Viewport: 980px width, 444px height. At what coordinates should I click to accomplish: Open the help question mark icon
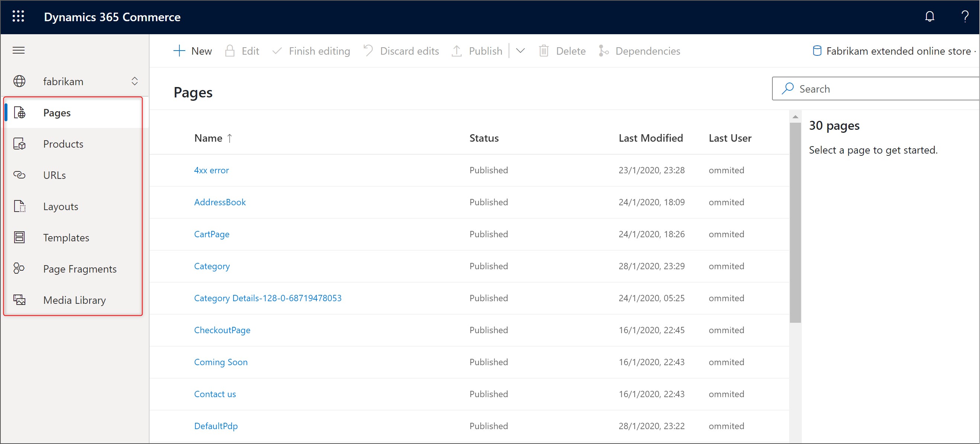click(x=965, y=16)
